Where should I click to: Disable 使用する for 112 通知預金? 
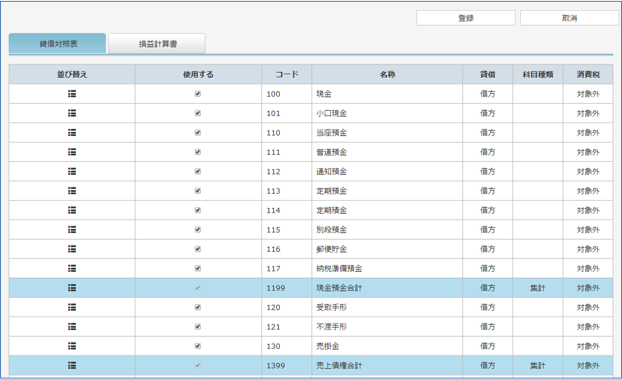(x=198, y=171)
